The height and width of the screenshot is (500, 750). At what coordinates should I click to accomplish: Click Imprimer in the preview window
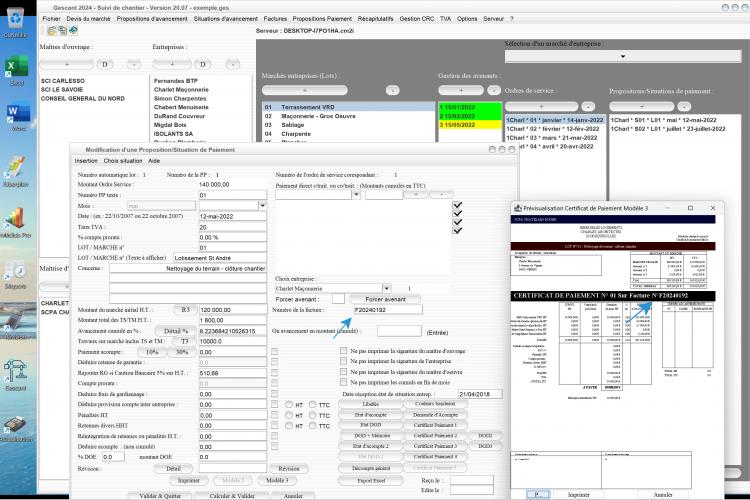click(x=579, y=495)
